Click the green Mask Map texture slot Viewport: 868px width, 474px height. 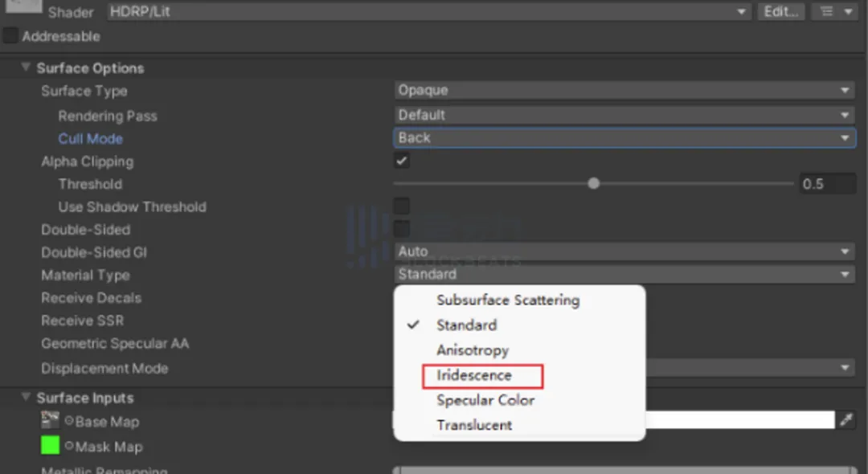click(x=51, y=446)
